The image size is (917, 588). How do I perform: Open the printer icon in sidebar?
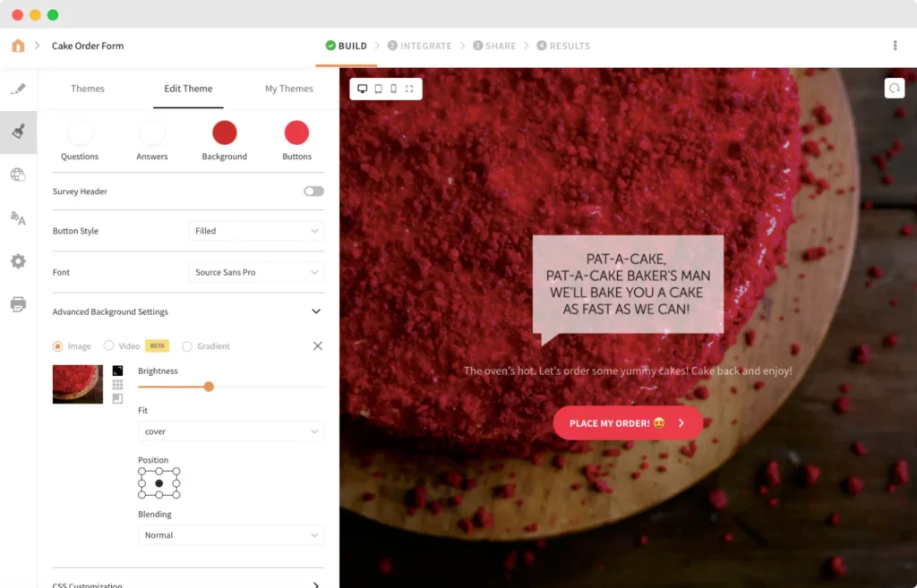pos(18,304)
